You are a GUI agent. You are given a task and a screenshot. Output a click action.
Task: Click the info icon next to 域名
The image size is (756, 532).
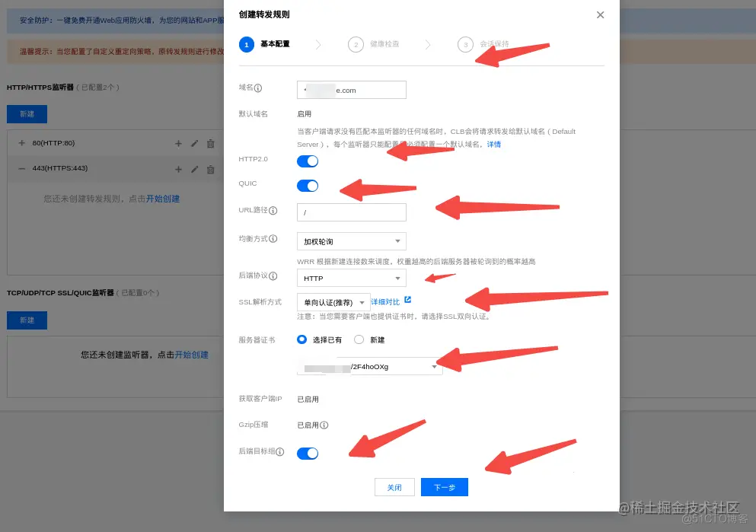click(x=258, y=88)
